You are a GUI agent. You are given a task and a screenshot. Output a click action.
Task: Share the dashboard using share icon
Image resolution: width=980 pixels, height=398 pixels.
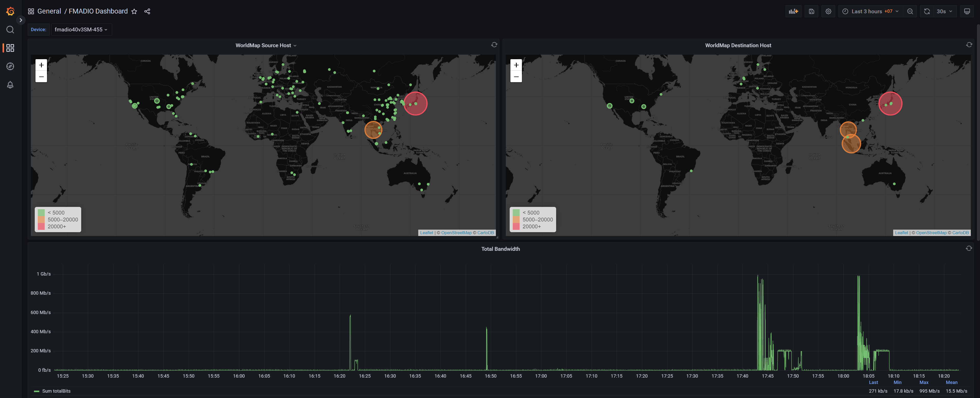pyautogui.click(x=147, y=11)
